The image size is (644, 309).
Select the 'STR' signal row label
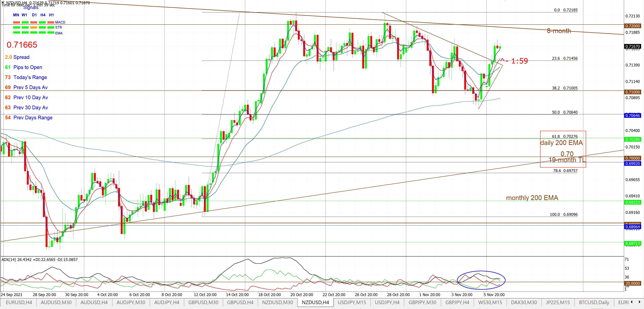(59, 28)
